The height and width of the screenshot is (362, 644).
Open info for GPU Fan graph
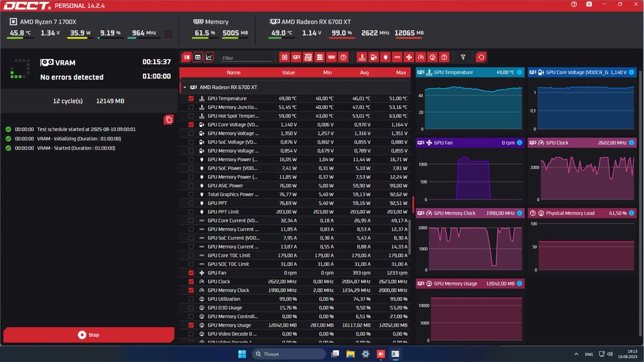(520, 142)
